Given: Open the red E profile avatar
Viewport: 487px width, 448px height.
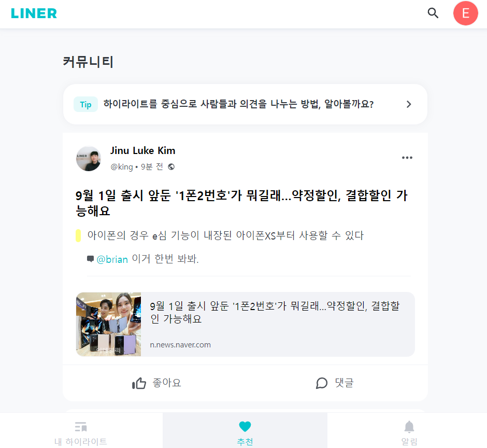Looking at the screenshot, I should [x=465, y=13].
